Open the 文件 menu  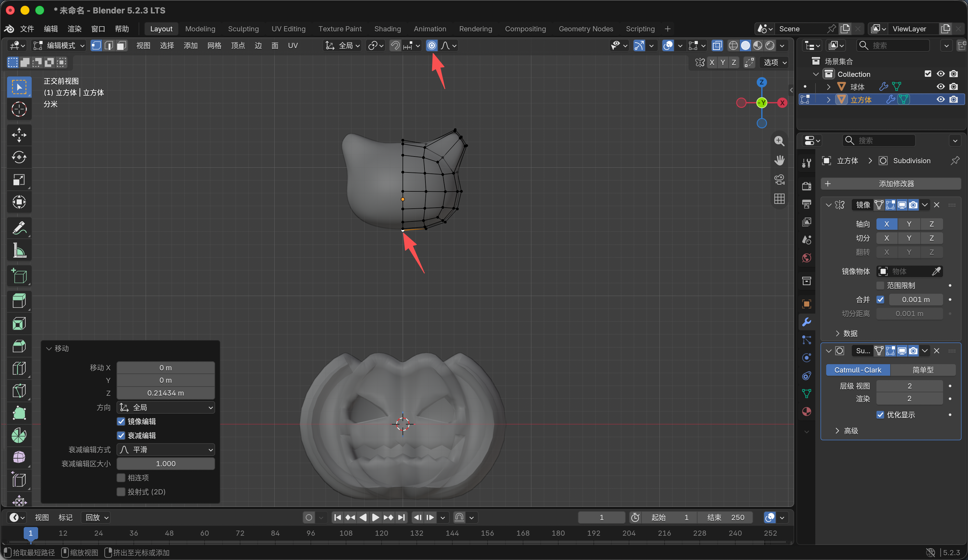pos(27,29)
